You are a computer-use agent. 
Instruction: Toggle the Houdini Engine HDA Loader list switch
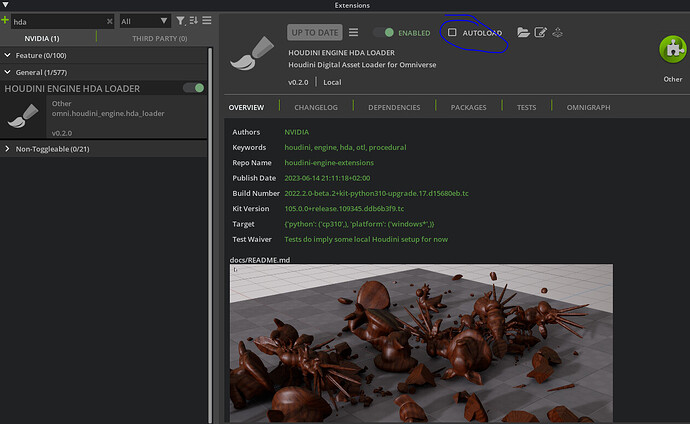pyautogui.click(x=194, y=88)
